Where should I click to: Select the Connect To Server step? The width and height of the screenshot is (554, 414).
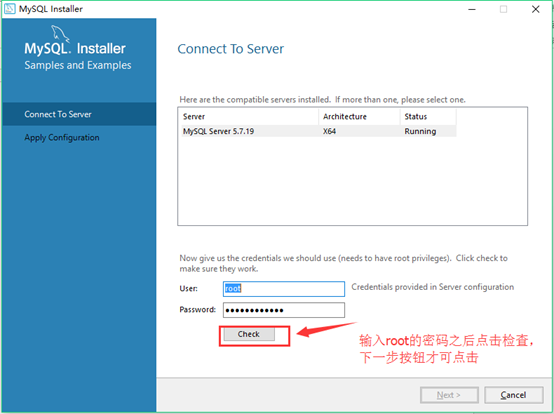click(79, 114)
